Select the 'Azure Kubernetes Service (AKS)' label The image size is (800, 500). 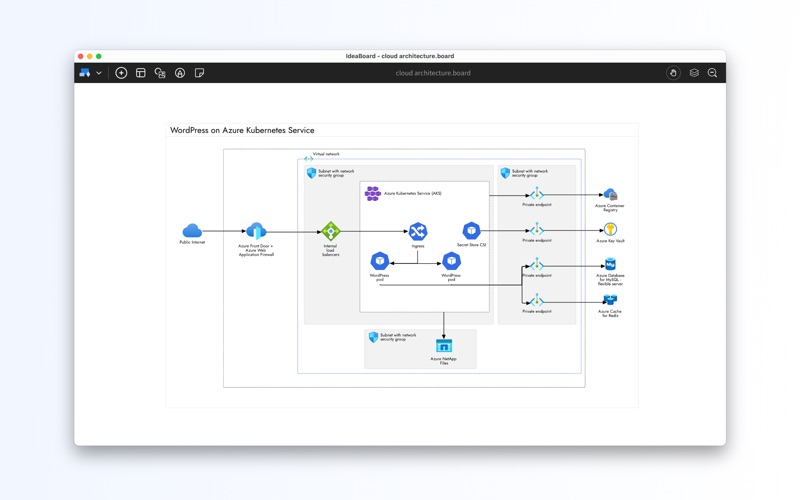(x=413, y=193)
